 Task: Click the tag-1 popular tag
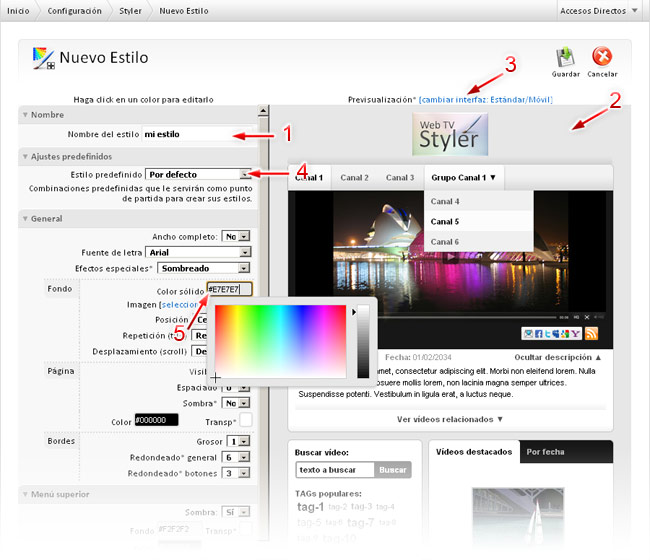pos(310,507)
